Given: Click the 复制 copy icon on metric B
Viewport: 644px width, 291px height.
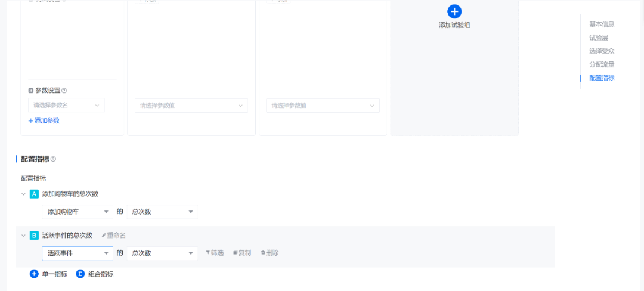Looking at the screenshot, I should tap(236, 253).
